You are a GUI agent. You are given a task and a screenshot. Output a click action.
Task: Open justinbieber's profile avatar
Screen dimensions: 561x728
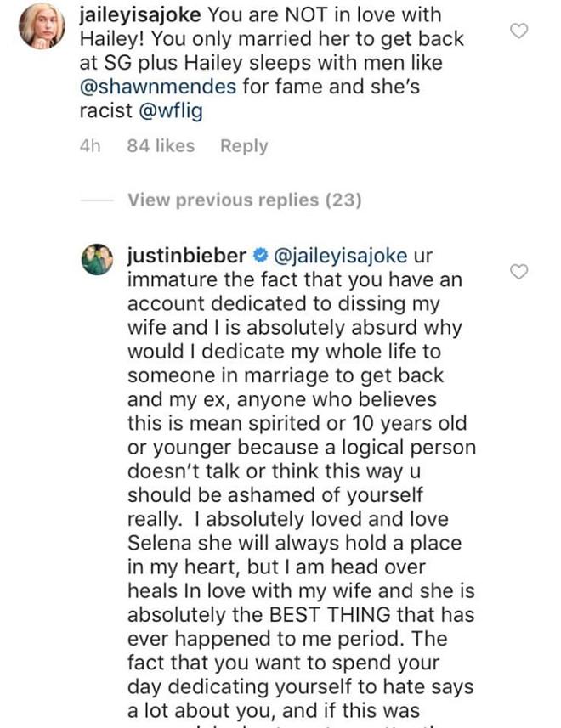[x=97, y=258]
